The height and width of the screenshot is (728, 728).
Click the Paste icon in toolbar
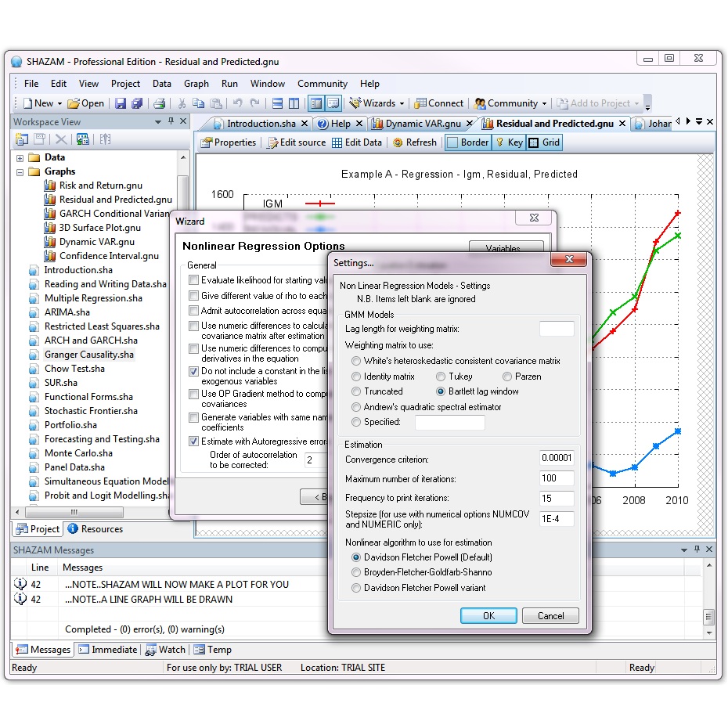[x=215, y=103]
